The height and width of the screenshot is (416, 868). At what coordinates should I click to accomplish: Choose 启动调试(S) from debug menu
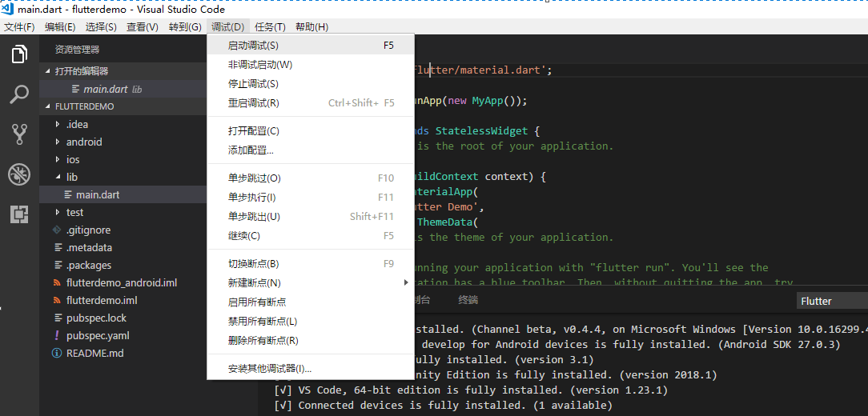pyautogui.click(x=311, y=46)
